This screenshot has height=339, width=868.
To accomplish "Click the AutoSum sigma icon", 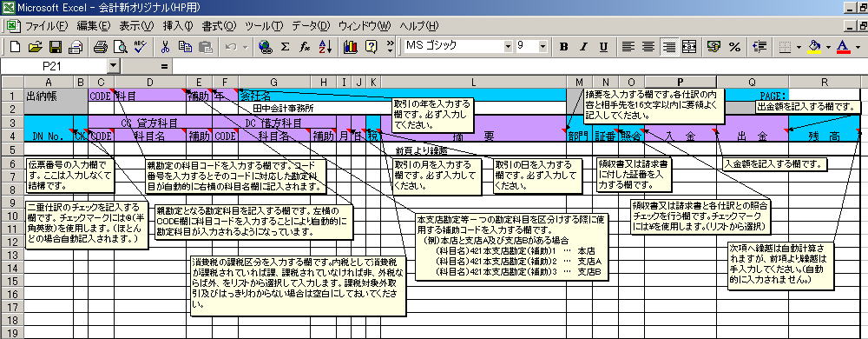I will coord(285,47).
